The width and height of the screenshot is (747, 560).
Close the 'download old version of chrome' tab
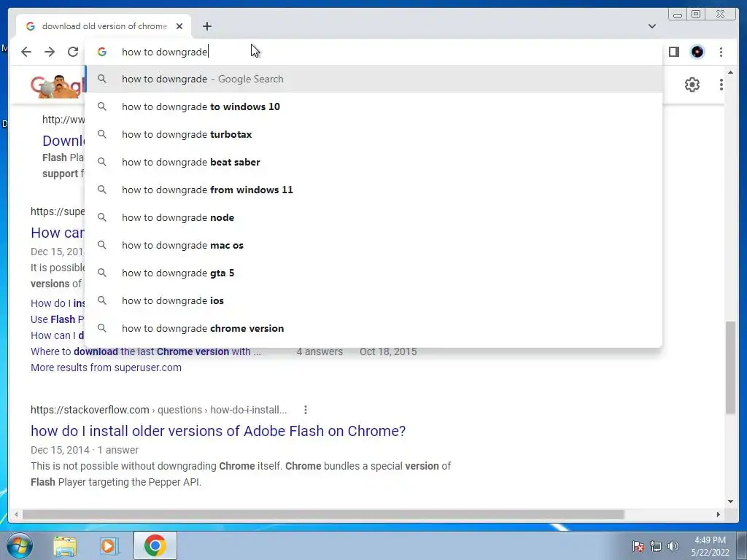pyautogui.click(x=179, y=26)
